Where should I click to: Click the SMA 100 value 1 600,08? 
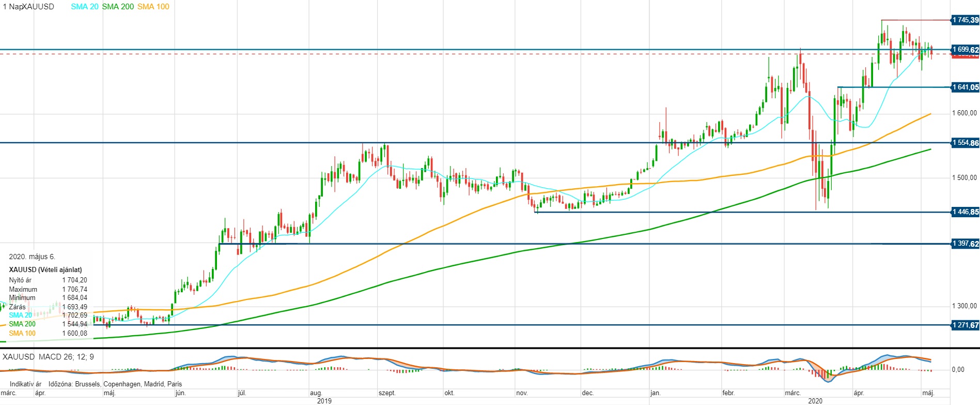click(x=75, y=334)
